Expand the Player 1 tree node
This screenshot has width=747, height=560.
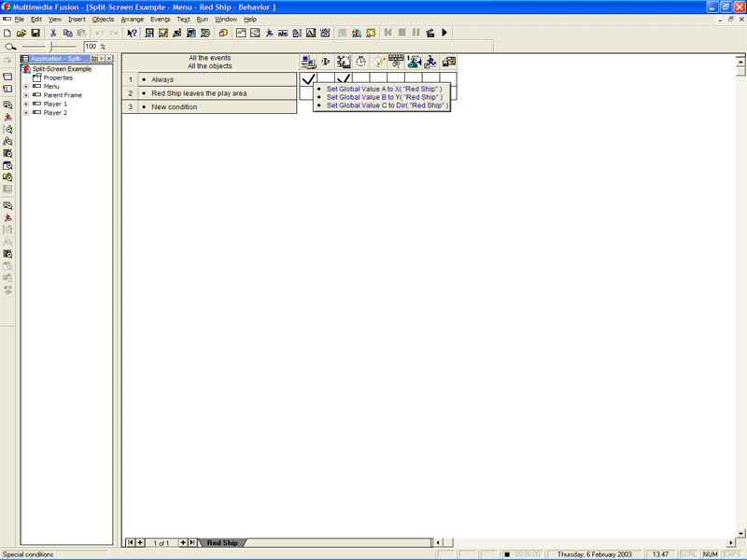click(x=26, y=104)
